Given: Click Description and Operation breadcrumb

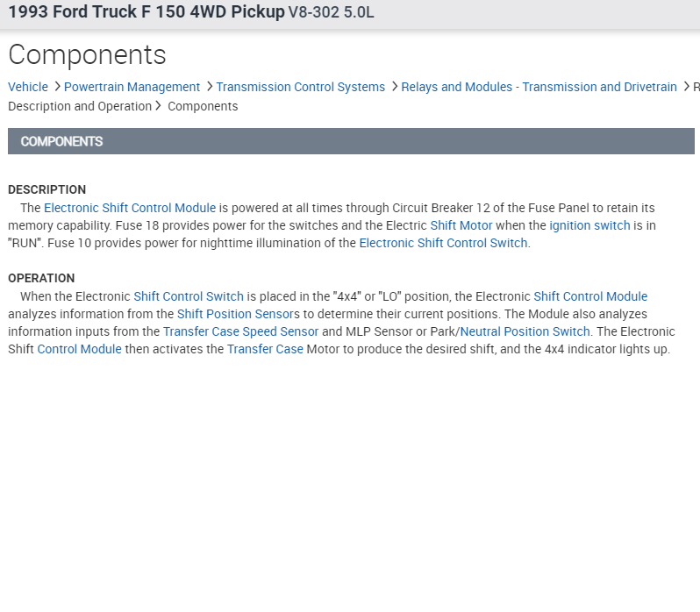Looking at the screenshot, I should [x=79, y=106].
